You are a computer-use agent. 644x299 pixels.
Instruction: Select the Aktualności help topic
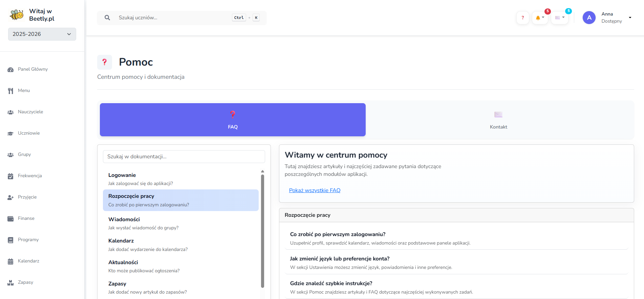pos(181,266)
